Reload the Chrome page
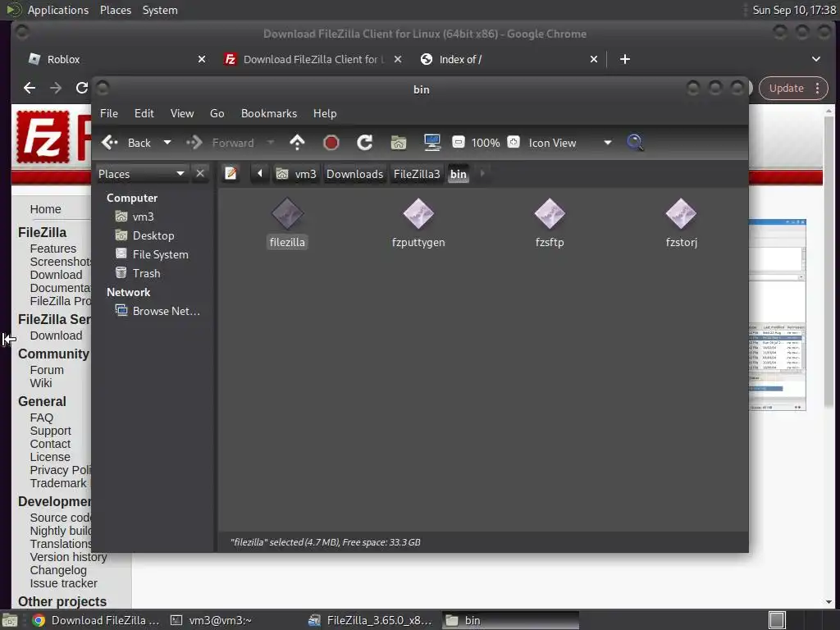 81,88
